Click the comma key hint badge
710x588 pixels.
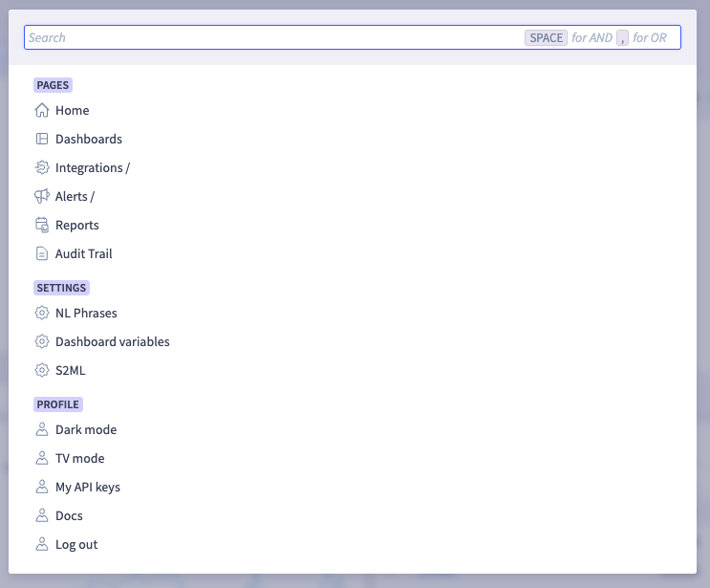click(623, 37)
